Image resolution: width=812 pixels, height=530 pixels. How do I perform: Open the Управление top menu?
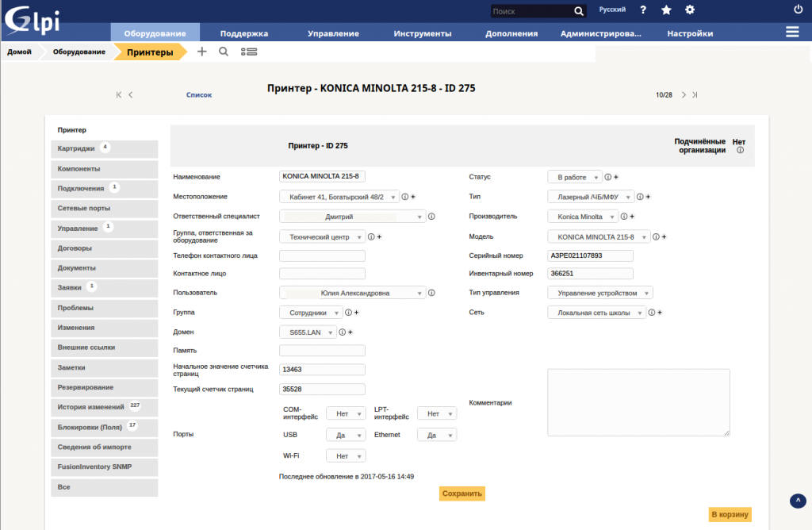(333, 33)
